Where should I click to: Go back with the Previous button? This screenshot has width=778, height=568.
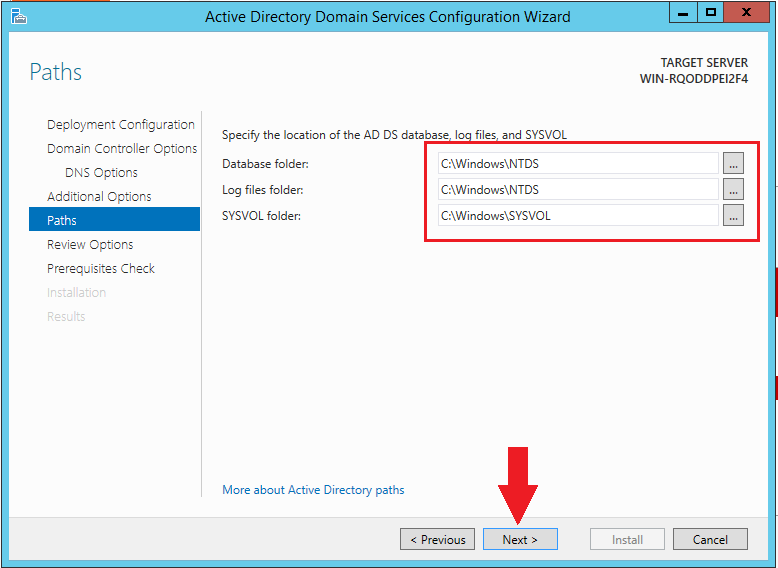click(x=437, y=540)
